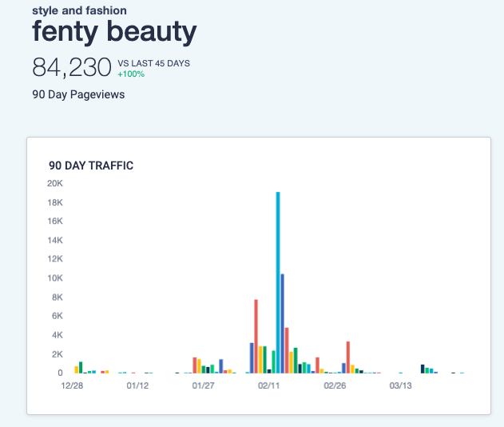Click the 90 DAY TRAFFIC chart title
The width and height of the screenshot is (504, 427).
(91, 166)
